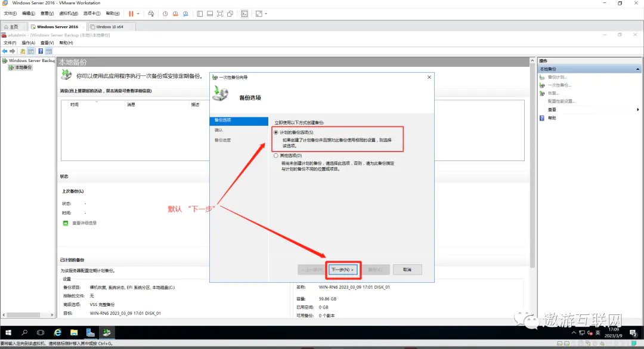Viewport: 644px width, 349px height.
Task: Click 帮助 in the actions pane
Action: (x=552, y=118)
